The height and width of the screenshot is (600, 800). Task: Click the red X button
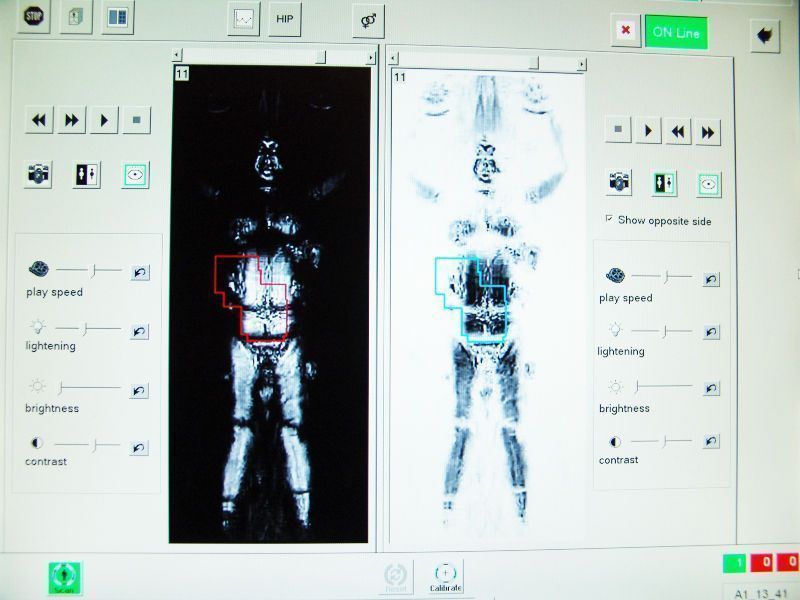click(x=626, y=31)
